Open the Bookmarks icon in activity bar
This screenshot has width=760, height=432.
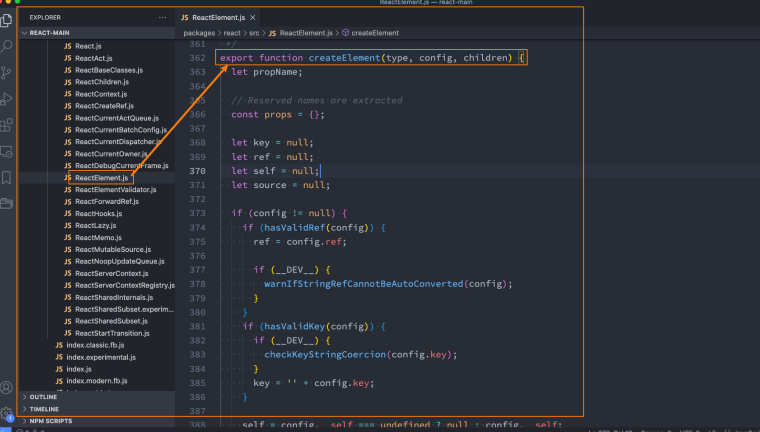6,177
